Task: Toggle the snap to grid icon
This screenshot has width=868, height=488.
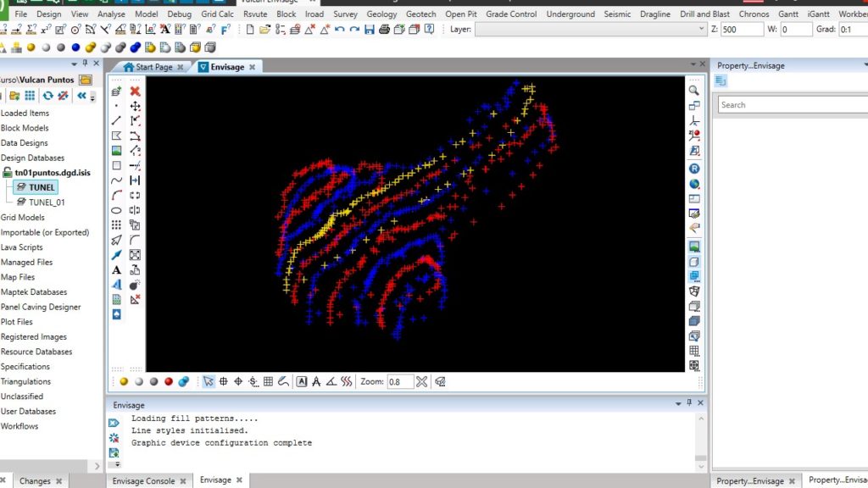Action: [268, 382]
